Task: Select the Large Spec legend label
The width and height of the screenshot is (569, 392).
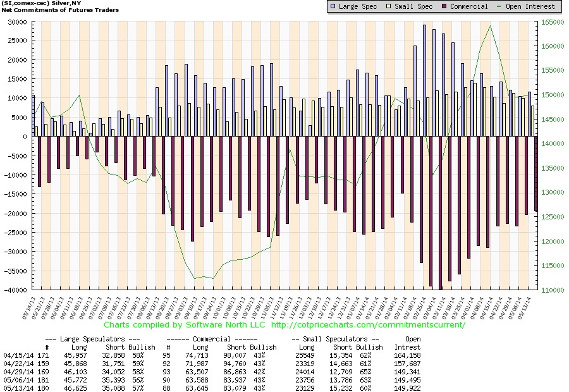Action: [358, 6]
